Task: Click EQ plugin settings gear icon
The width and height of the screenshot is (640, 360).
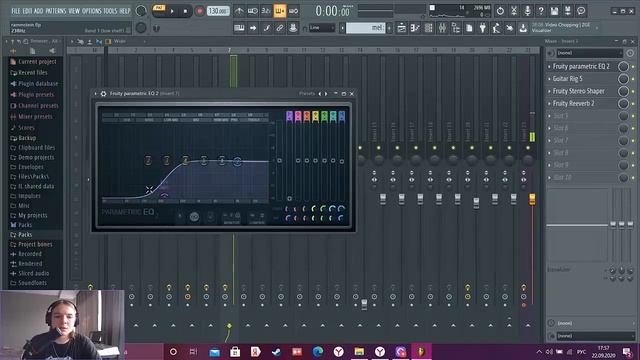Action: [x=103, y=93]
